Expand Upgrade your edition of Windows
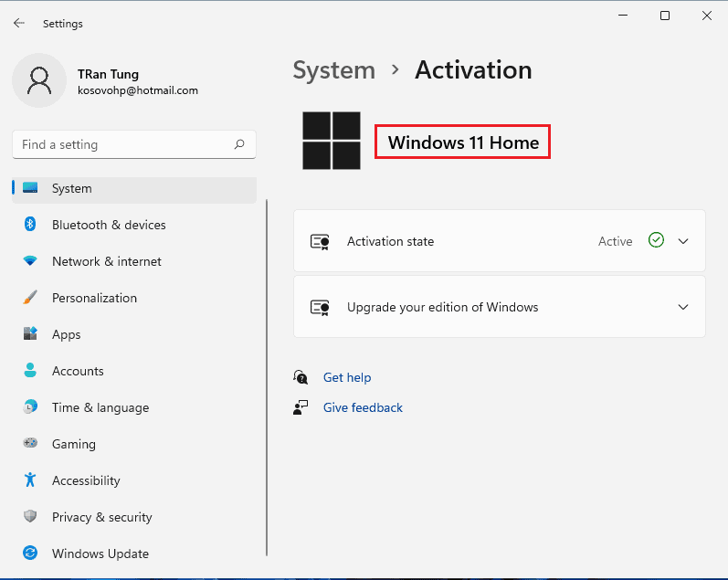Screen dimensions: 728x580 pyautogui.click(x=683, y=307)
